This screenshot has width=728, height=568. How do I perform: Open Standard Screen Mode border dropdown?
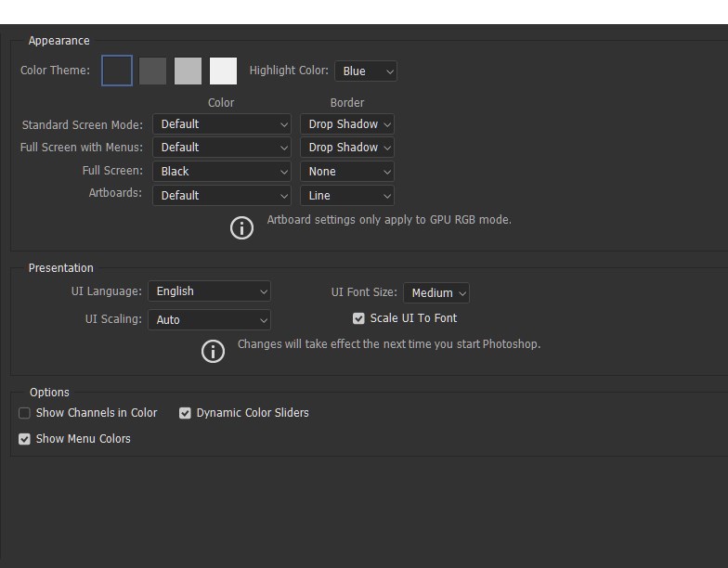point(347,124)
